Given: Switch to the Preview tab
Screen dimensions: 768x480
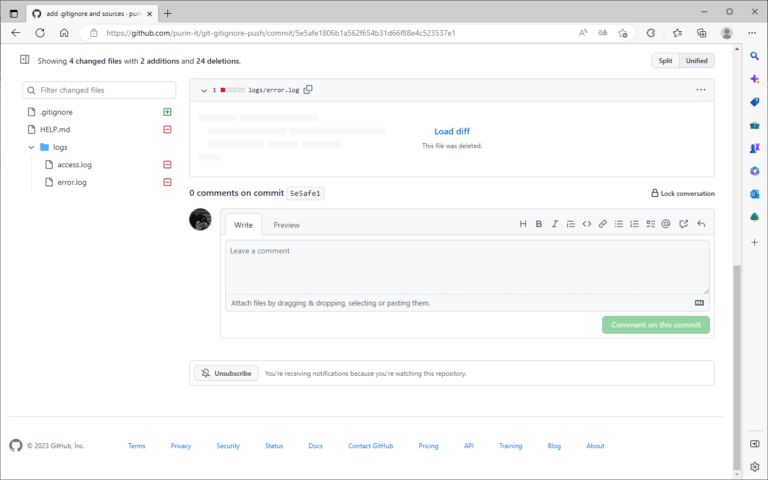Looking at the screenshot, I should pyautogui.click(x=286, y=225).
